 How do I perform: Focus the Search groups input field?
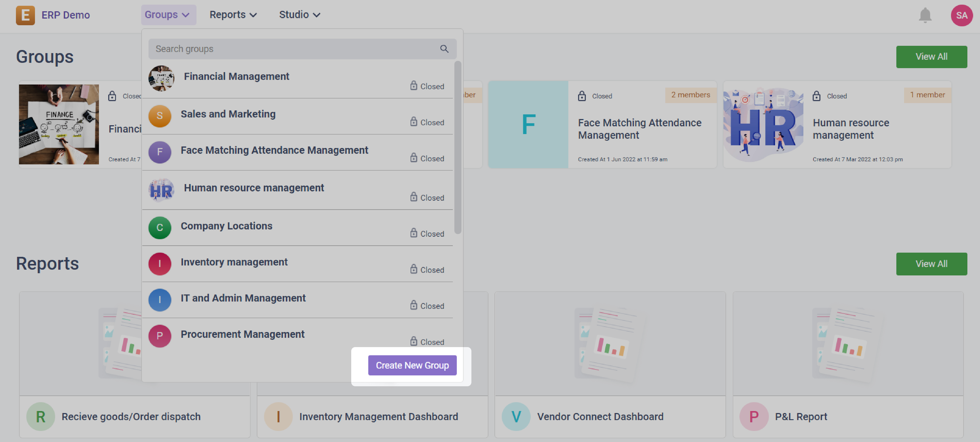293,49
